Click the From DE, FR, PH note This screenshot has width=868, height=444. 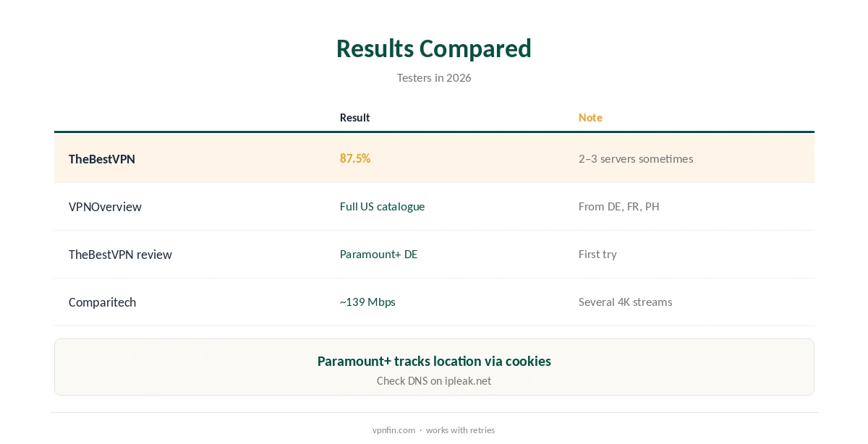(619, 206)
